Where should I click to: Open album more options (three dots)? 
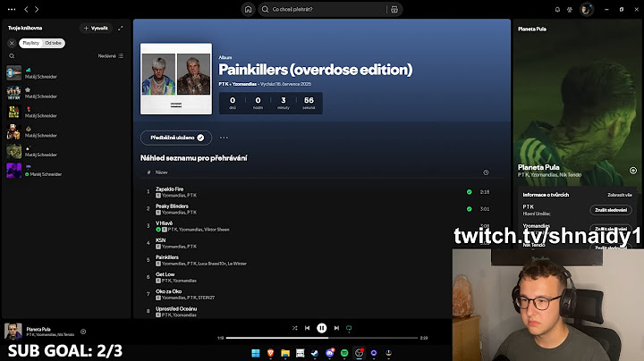(224, 138)
